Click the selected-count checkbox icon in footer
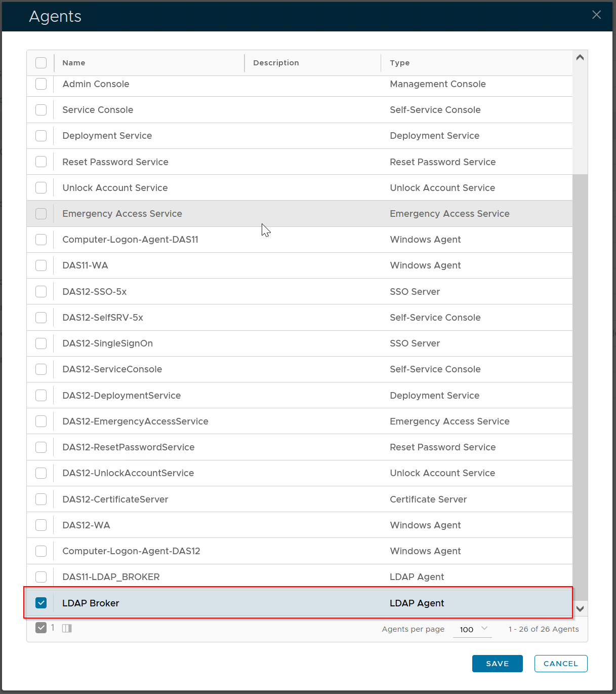This screenshot has height=694, width=616. point(41,628)
